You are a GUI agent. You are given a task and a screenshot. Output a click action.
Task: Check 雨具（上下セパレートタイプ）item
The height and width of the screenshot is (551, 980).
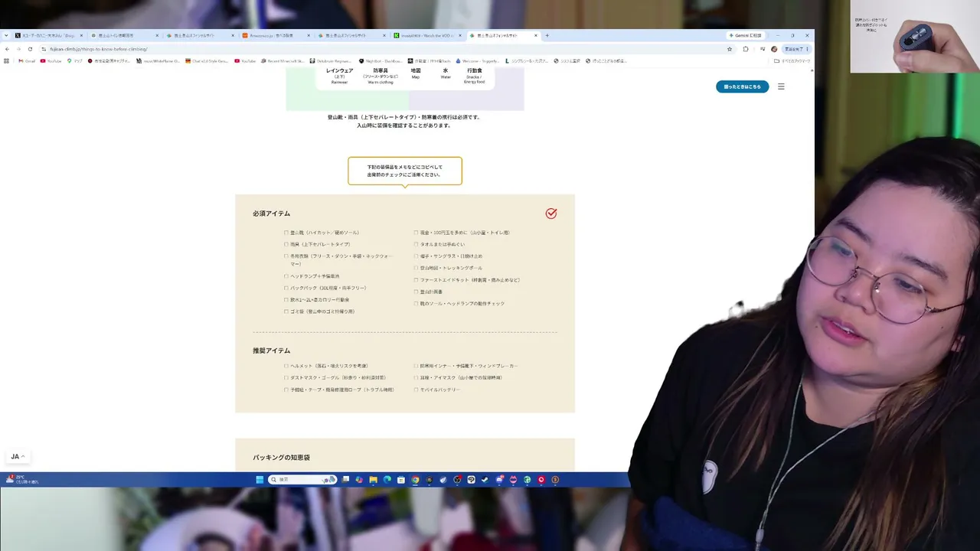[286, 244]
